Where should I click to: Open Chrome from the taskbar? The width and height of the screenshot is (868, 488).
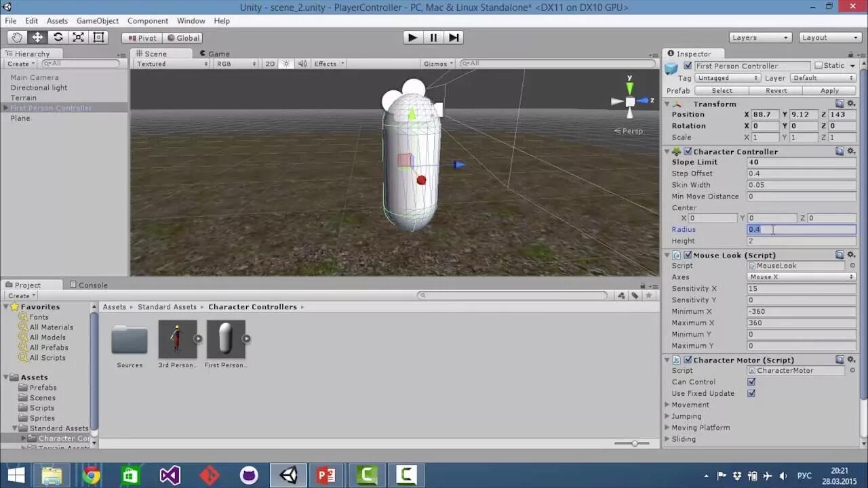[x=92, y=475]
